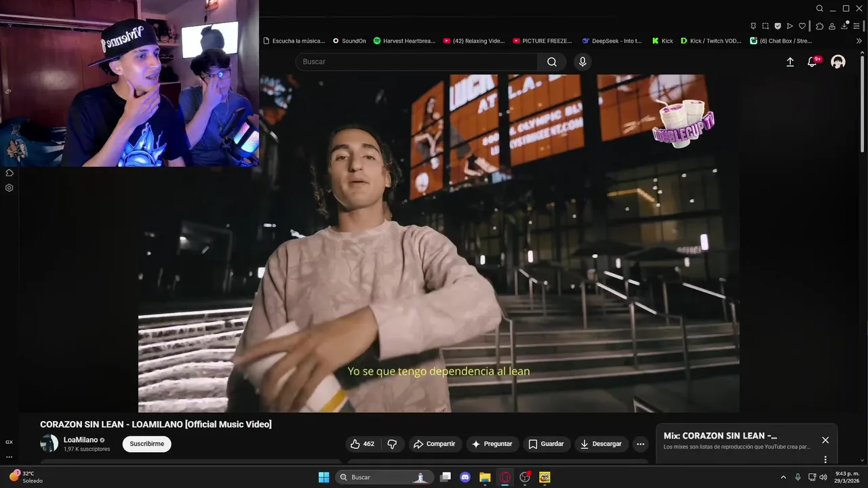
Task: Open Opera profile icon in toolbar
Action: (x=833, y=26)
